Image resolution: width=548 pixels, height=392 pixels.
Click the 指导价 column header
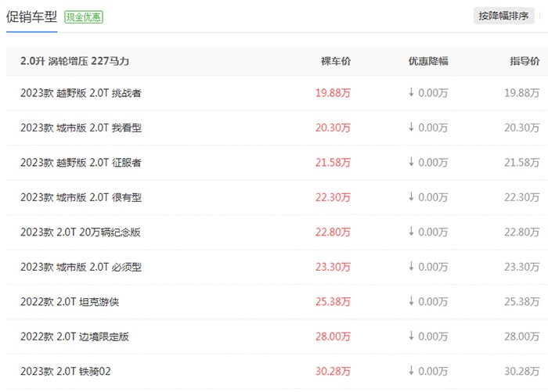coord(525,61)
